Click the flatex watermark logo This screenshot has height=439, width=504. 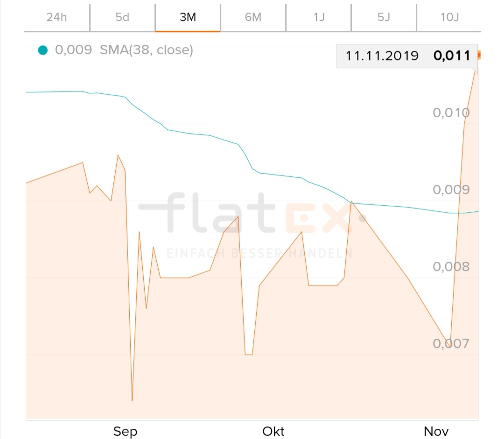[x=252, y=219]
